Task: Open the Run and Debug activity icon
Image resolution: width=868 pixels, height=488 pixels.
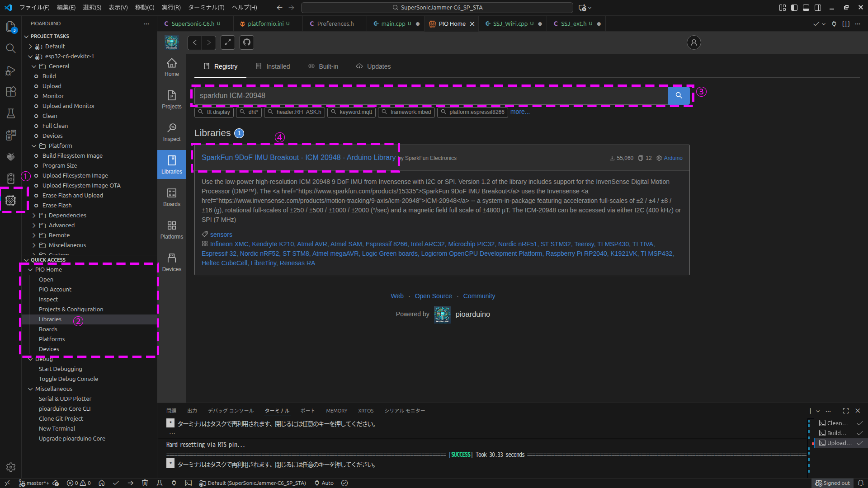Action: [x=11, y=70]
